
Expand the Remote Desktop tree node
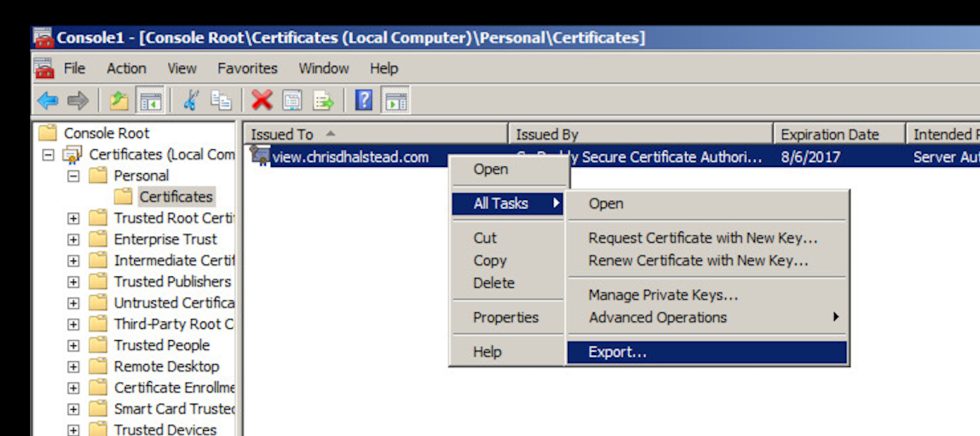tap(73, 367)
